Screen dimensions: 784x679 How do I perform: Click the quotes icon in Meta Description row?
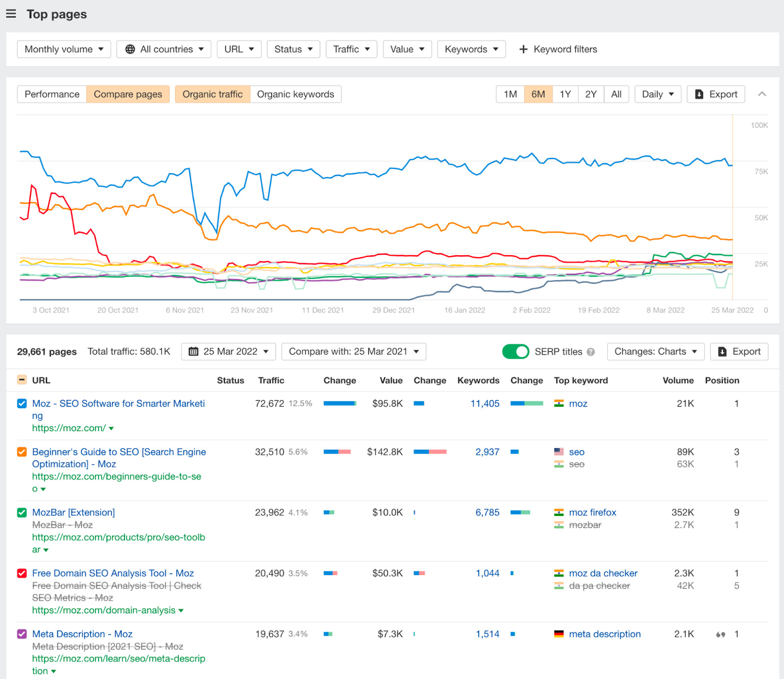[x=720, y=634]
